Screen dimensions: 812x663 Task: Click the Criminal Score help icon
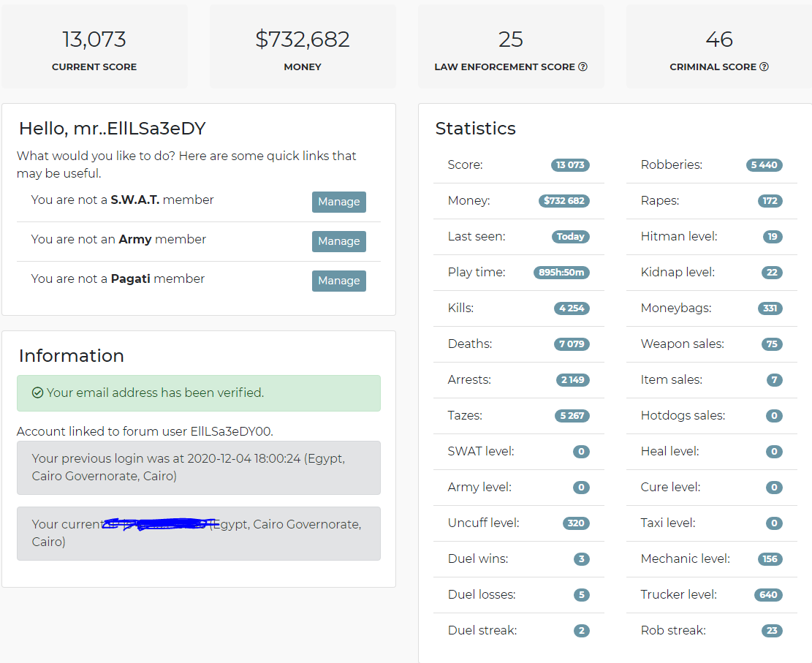[764, 67]
